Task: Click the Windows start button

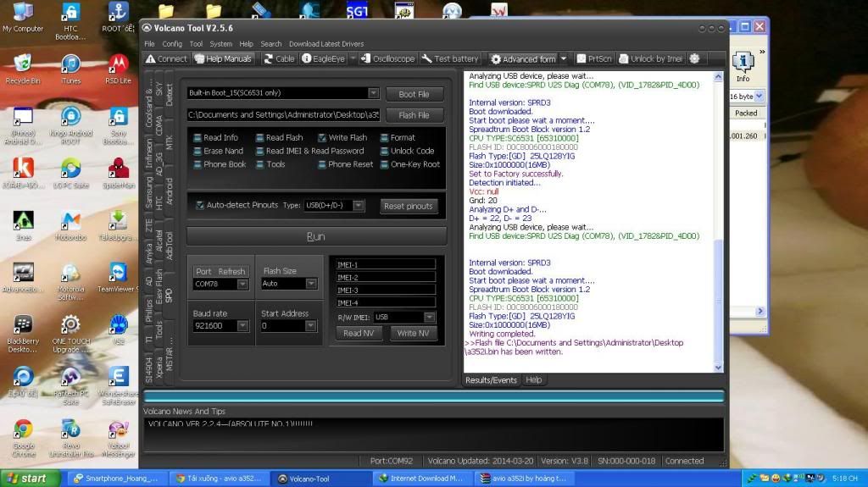Action: tap(31, 479)
